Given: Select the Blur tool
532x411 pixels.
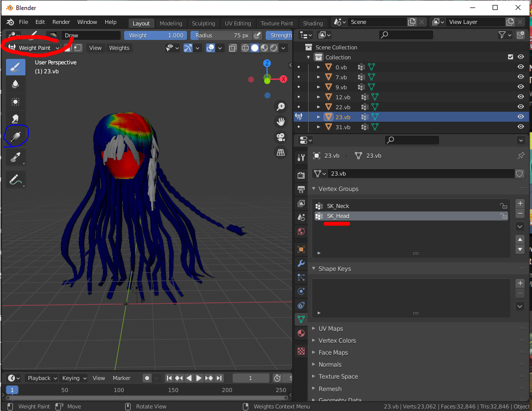Looking at the screenshot, I should pyautogui.click(x=15, y=84).
